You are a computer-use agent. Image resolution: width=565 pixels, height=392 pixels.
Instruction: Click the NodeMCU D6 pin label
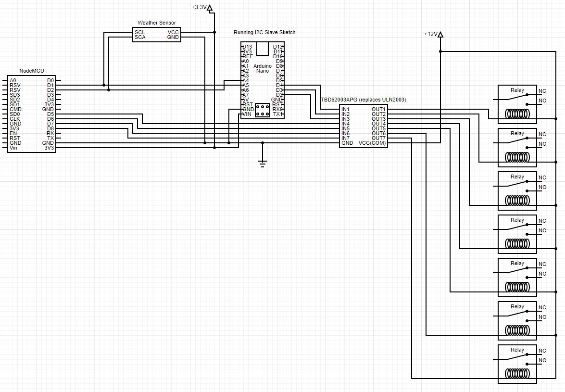tap(50, 119)
